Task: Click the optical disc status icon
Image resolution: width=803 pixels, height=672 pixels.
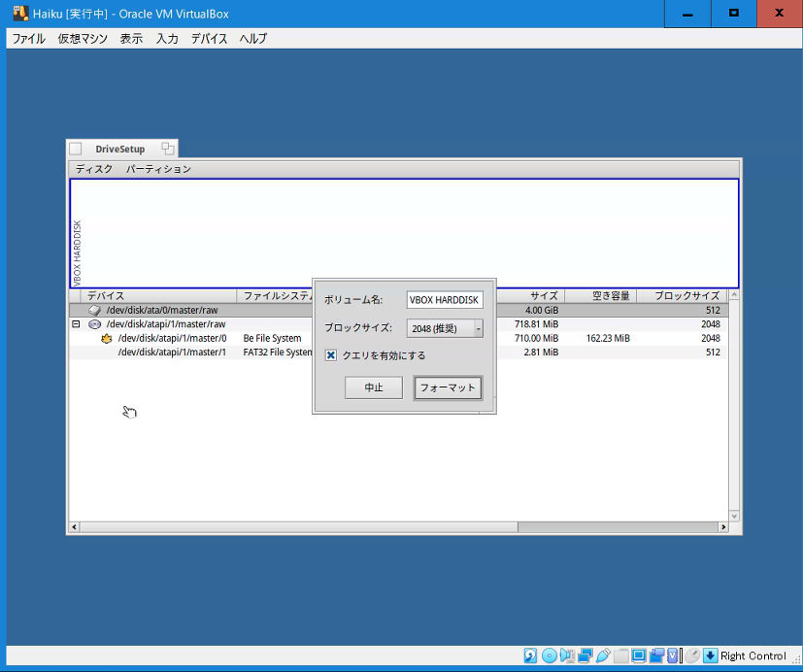Action: pyautogui.click(x=549, y=655)
